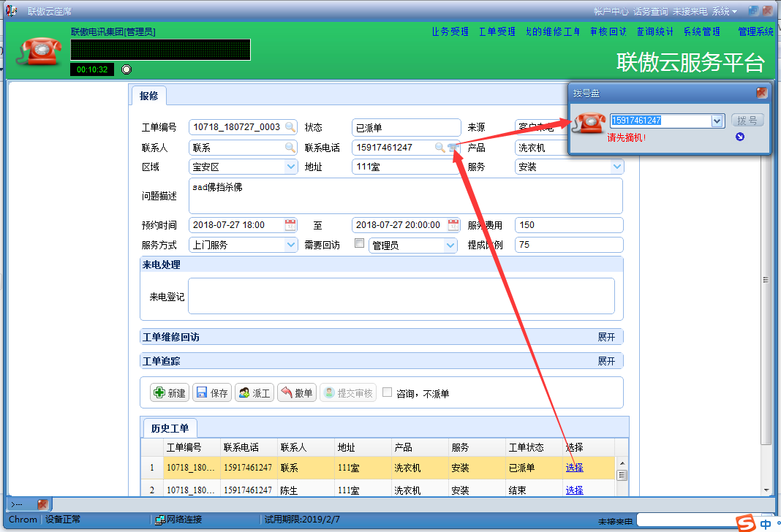Click the magnifier icon in 联系人 field

tap(290, 148)
